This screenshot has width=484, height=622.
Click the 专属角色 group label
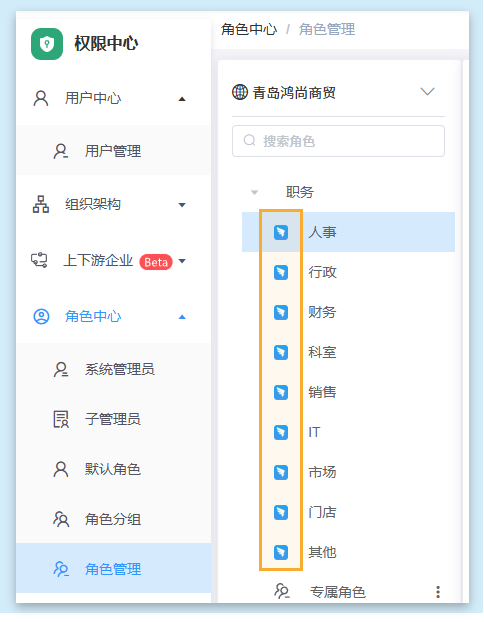tap(338, 592)
